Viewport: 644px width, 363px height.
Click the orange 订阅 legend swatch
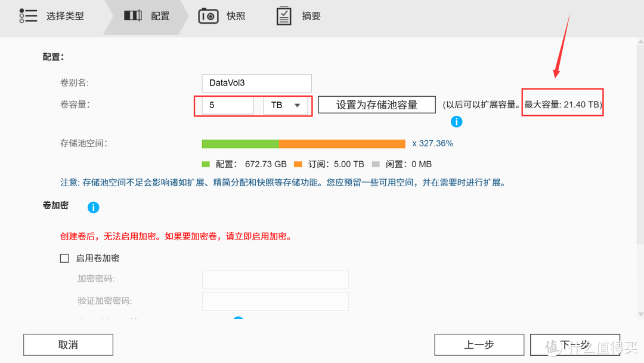[x=298, y=164]
